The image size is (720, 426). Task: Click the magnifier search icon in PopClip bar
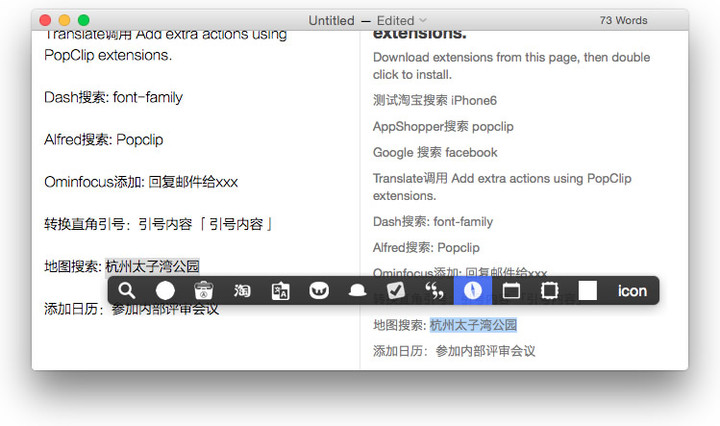pyautogui.click(x=127, y=291)
